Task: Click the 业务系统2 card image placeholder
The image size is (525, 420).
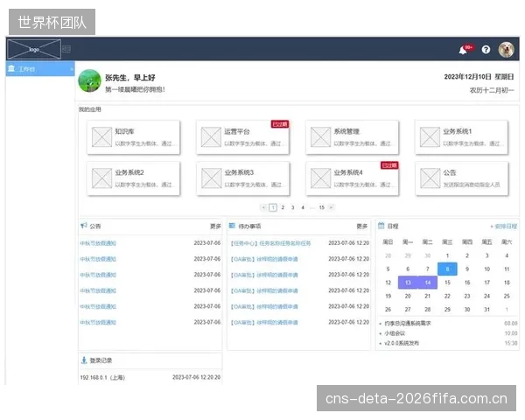Action: 101,178
